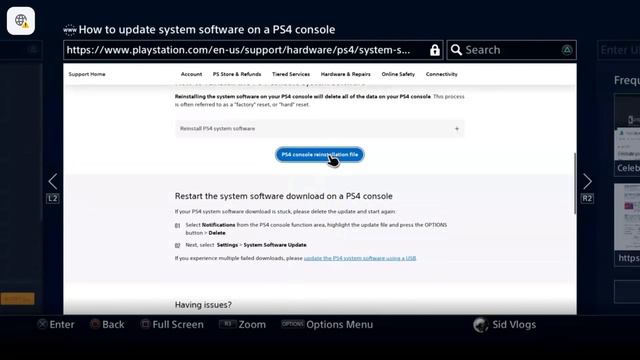The width and height of the screenshot is (640, 360).
Task: Click the Back button hint
Action: tap(107, 324)
